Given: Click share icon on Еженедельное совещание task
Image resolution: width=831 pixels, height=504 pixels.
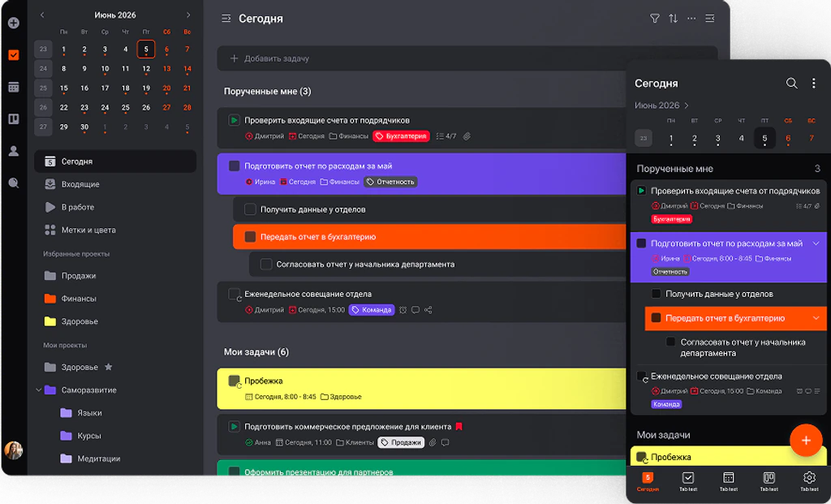Looking at the screenshot, I should (428, 310).
